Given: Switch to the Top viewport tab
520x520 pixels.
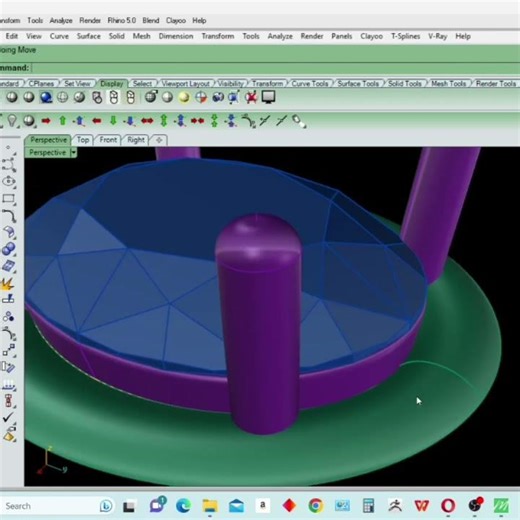Looking at the screenshot, I should 83,140.
